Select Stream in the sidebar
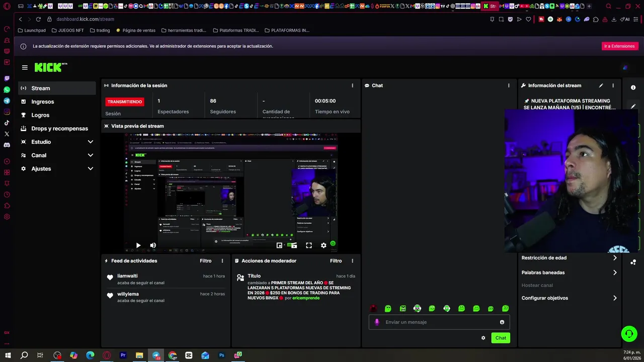 point(57,88)
